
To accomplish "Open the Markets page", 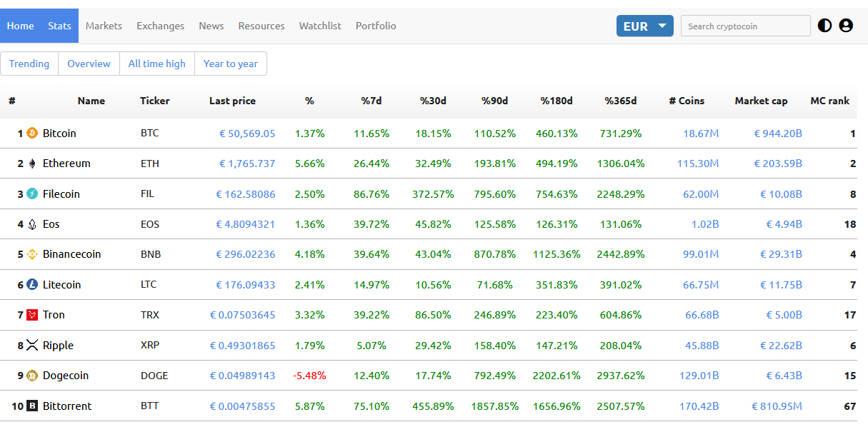I will point(104,26).
